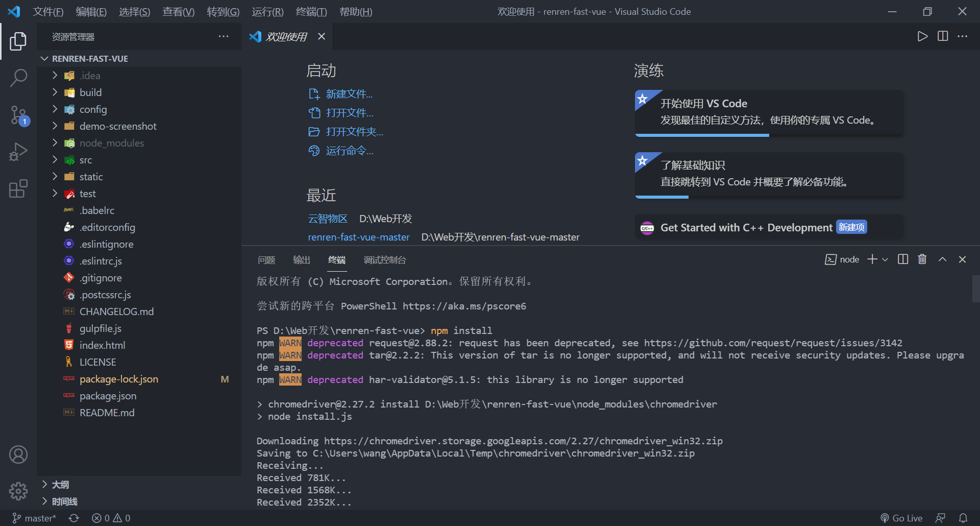Click the terminal scrollbar thumb
This screenshot has width=980, height=526.
coord(976,289)
